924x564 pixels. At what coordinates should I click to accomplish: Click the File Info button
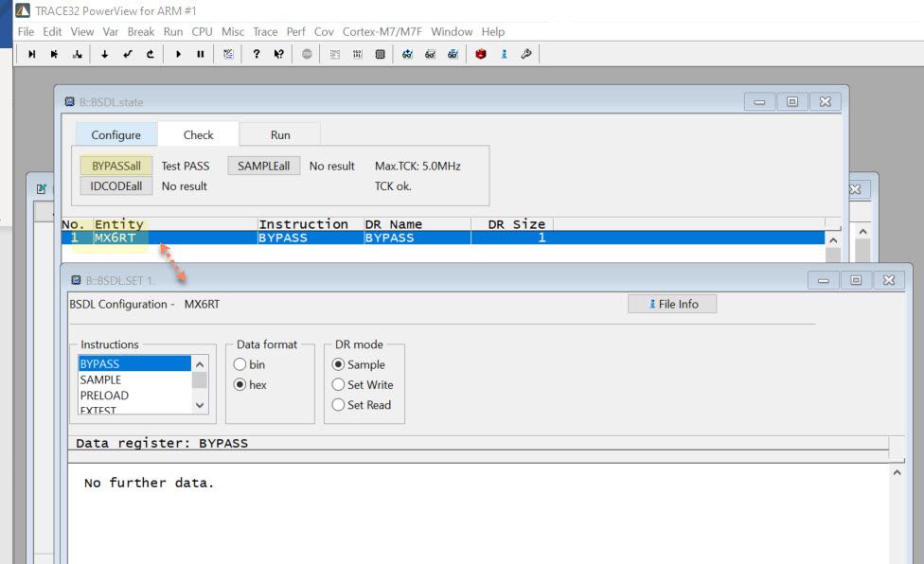pyautogui.click(x=672, y=304)
